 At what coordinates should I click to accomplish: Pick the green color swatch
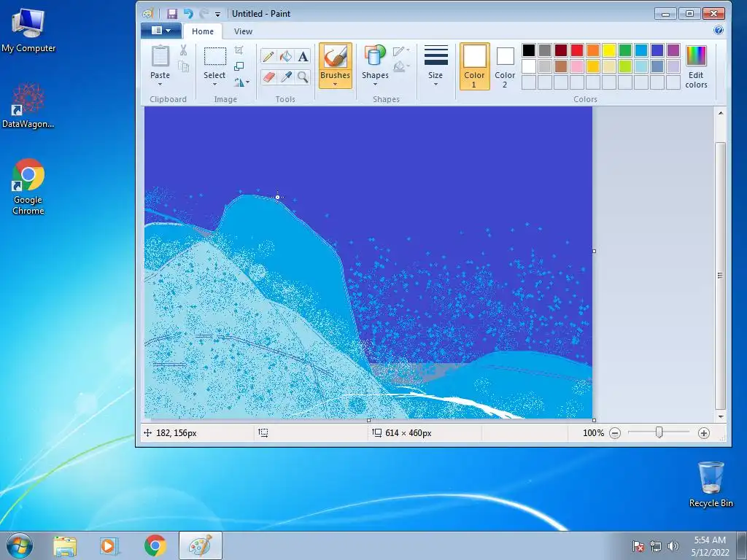[625, 50]
